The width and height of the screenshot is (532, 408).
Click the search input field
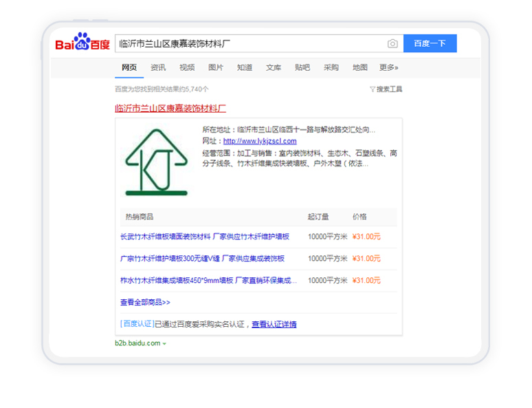247,44
